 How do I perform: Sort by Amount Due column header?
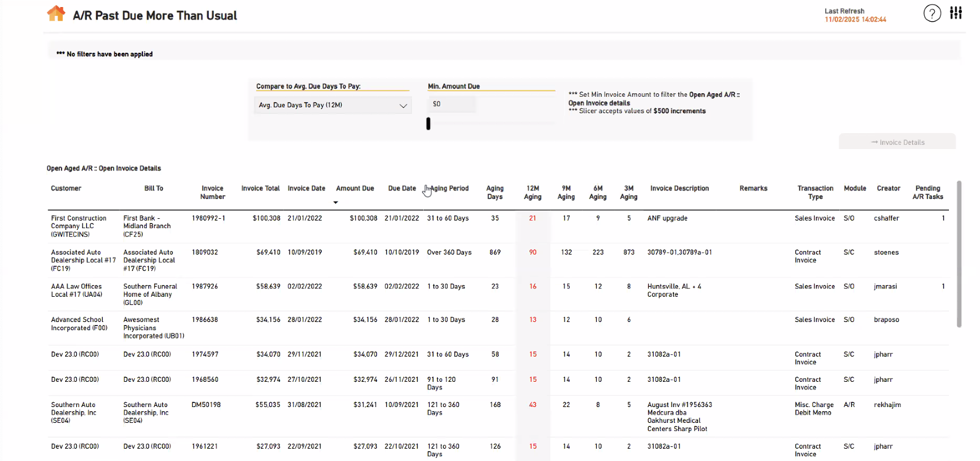[x=355, y=188]
